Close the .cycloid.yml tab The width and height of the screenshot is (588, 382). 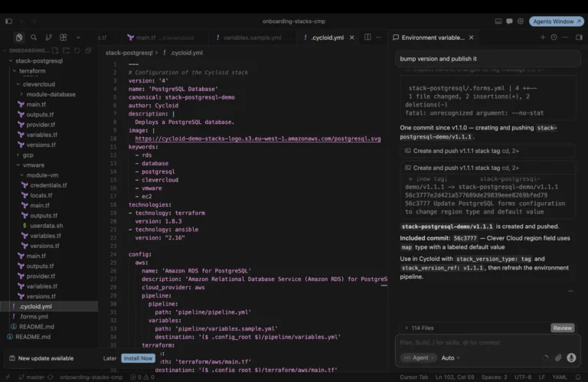(x=351, y=38)
